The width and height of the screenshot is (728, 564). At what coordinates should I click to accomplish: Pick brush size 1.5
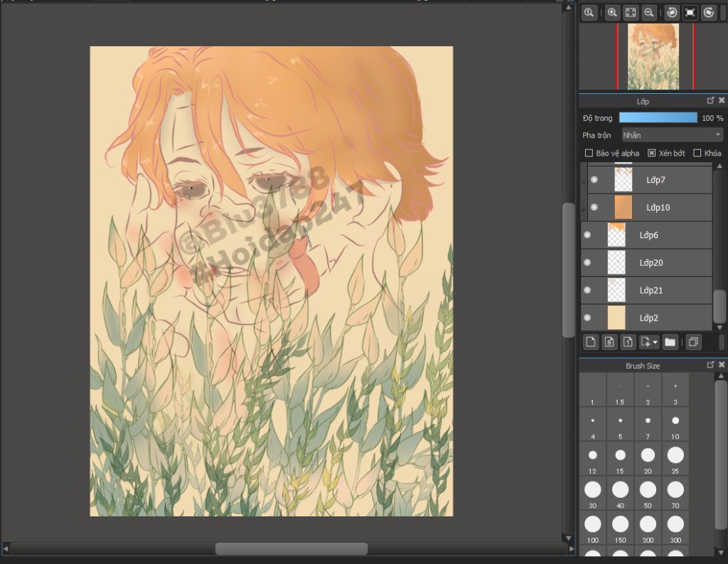(620, 390)
